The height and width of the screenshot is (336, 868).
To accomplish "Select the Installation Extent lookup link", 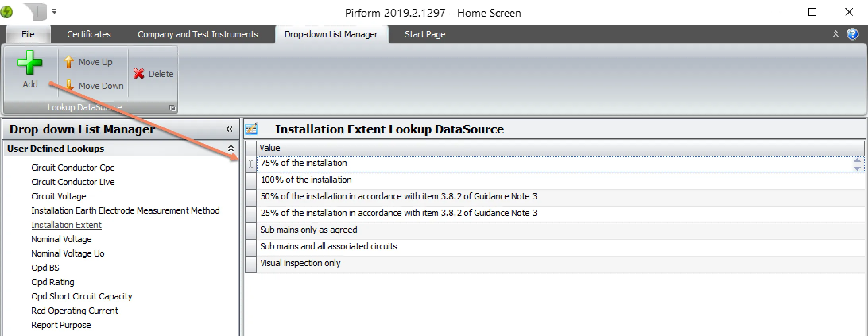I will click(x=66, y=225).
